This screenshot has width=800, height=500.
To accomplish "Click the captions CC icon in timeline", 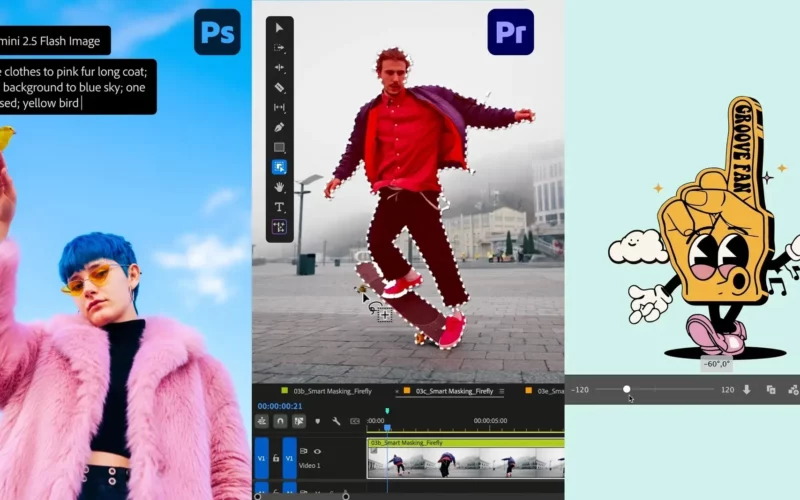I will [355, 421].
